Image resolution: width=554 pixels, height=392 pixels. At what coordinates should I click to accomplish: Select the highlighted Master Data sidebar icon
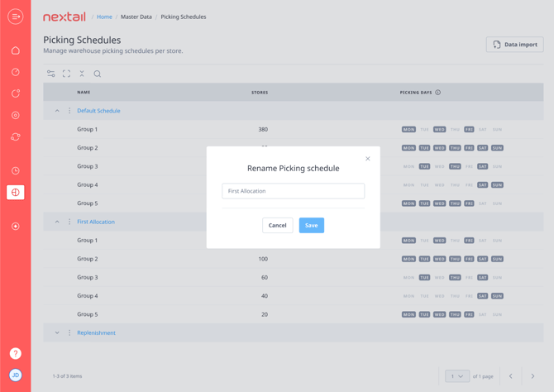tap(16, 193)
